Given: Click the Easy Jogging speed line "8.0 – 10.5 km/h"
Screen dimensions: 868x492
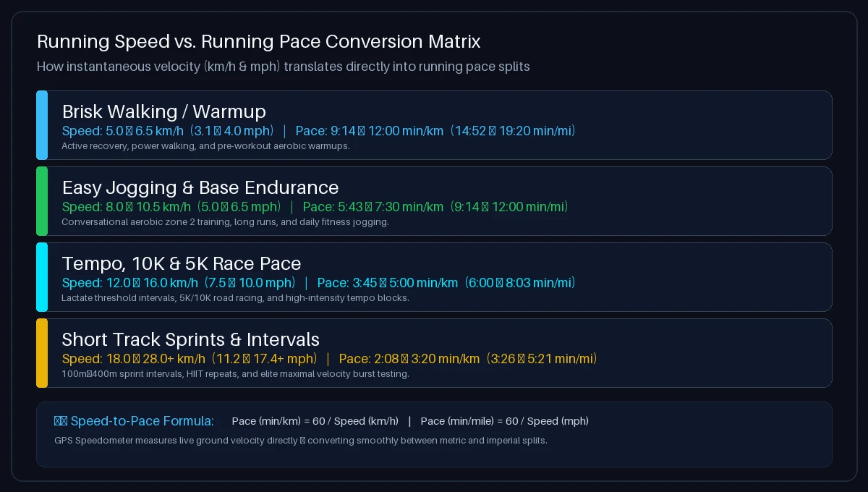Looking at the screenshot, I should pyautogui.click(x=315, y=207).
